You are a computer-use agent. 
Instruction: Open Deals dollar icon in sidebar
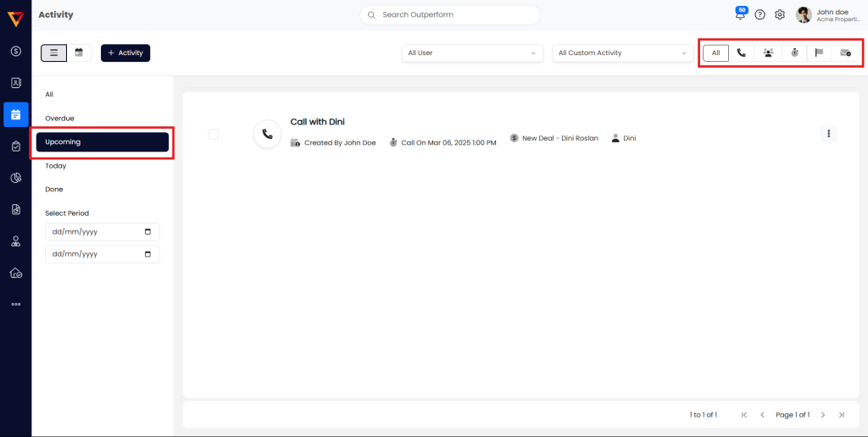16,51
